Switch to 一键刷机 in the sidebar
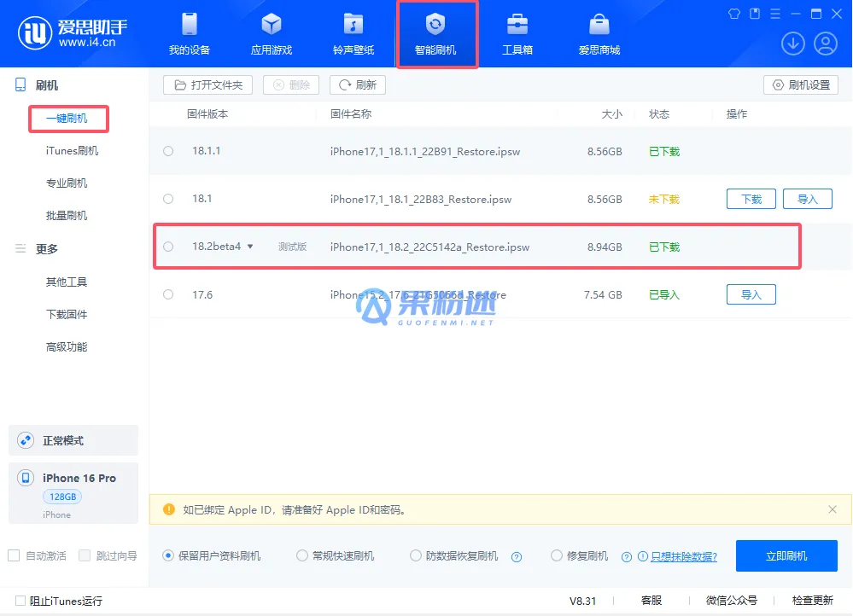The width and height of the screenshot is (853, 616). click(x=68, y=119)
